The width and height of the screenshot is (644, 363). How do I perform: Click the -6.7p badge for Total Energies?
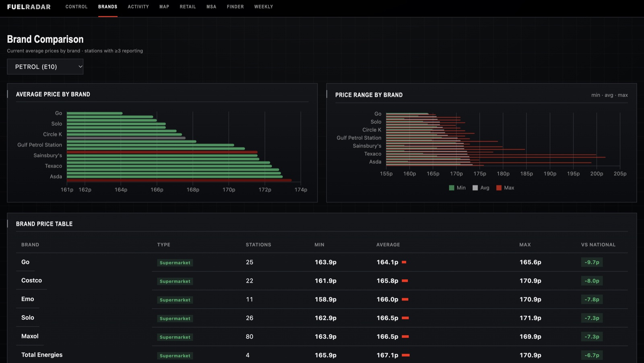coord(592,355)
